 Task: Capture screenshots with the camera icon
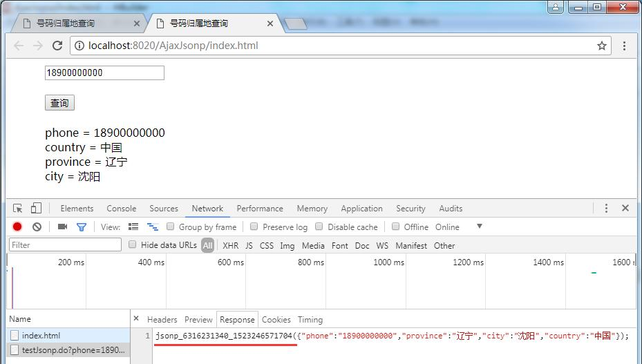(x=62, y=227)
